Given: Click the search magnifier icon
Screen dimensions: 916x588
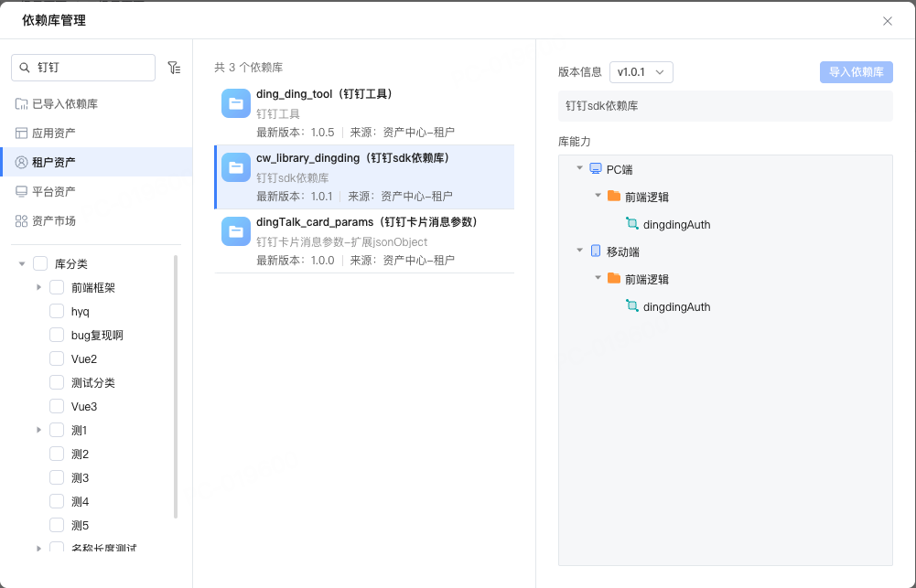Looking at the screenshot, I should (x=25, y=68).
